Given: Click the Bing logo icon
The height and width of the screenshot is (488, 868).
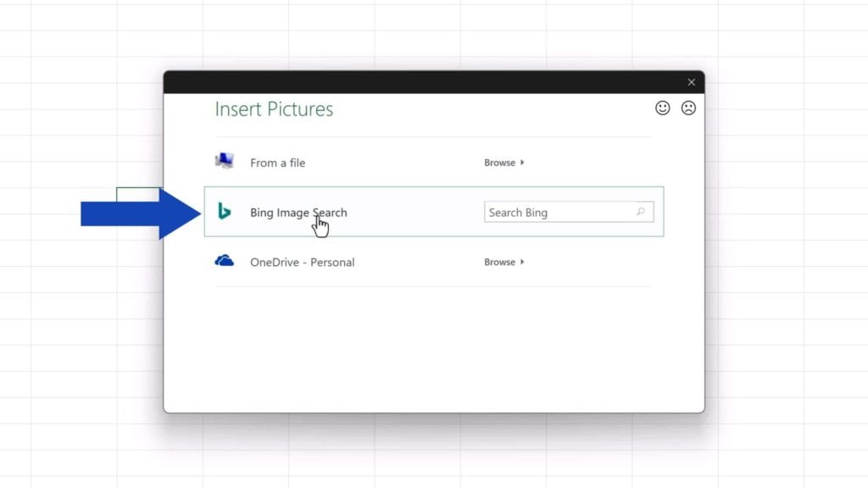Looking at the screenshot, I should coord(224,211).
